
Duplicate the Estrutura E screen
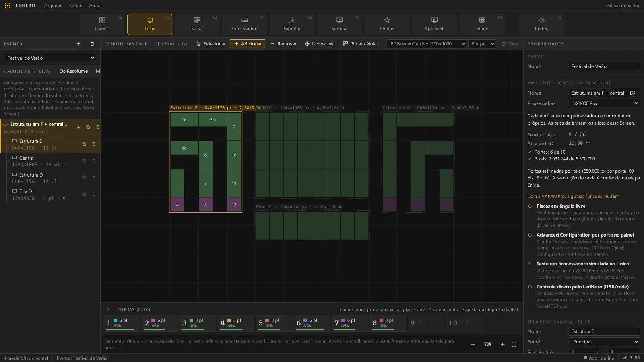pos(84,144)
